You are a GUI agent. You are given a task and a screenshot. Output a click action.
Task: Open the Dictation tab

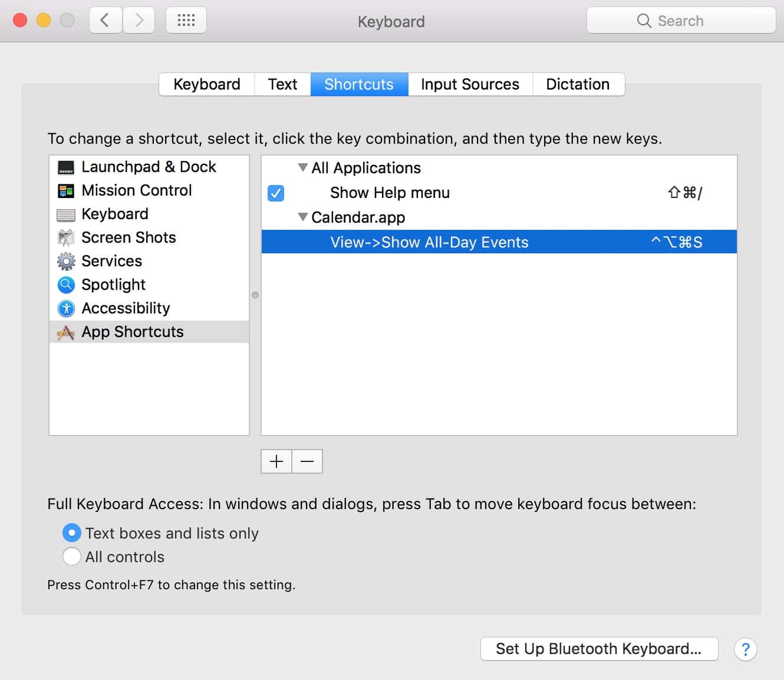pyautogui.click(x=578, y=84)
